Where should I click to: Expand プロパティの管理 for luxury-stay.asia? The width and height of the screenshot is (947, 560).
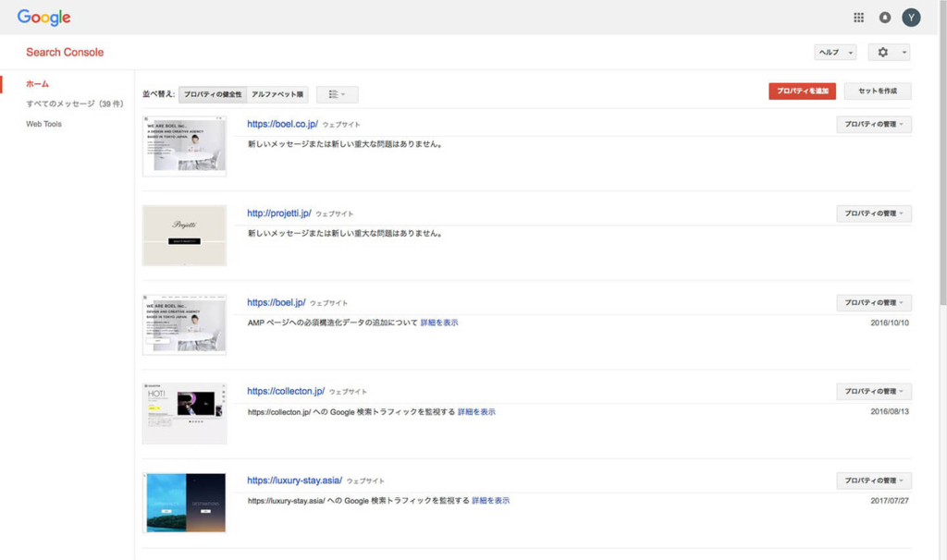pyautogui.click(x=874, y=481)
